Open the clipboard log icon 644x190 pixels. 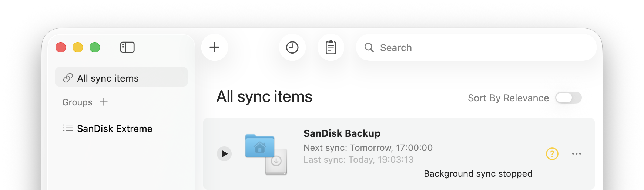(x=331, y=47)
